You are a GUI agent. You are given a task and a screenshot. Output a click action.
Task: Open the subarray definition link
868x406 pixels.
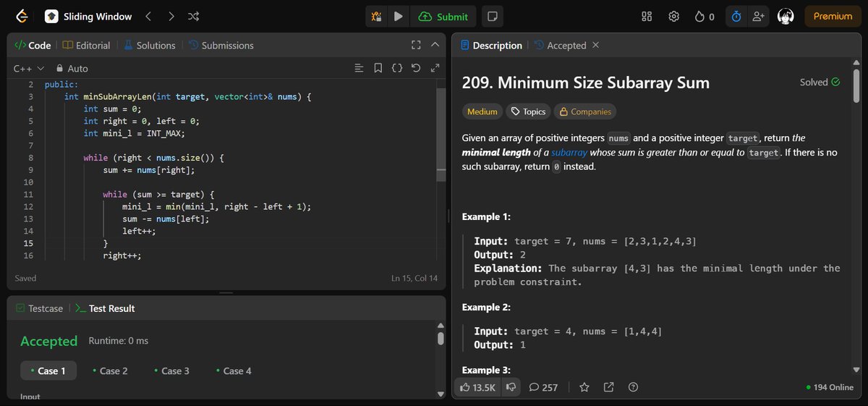tap(570, 153)
